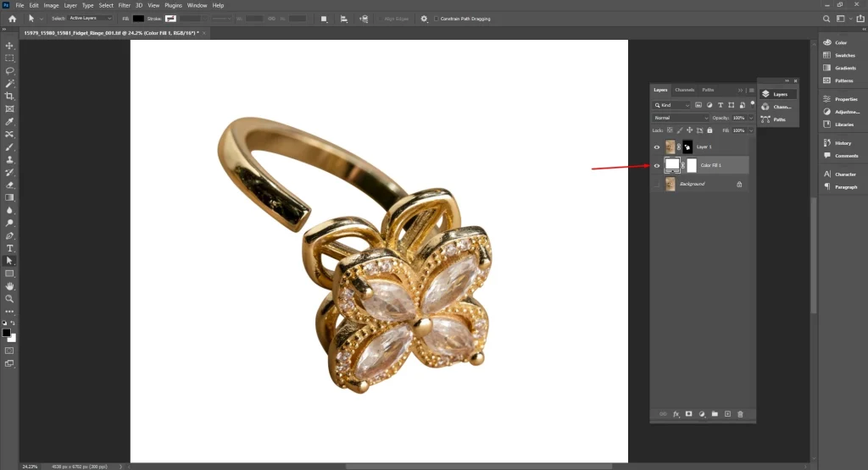
Task: Select the Zoom tool in toolbar
Action: 10,299
